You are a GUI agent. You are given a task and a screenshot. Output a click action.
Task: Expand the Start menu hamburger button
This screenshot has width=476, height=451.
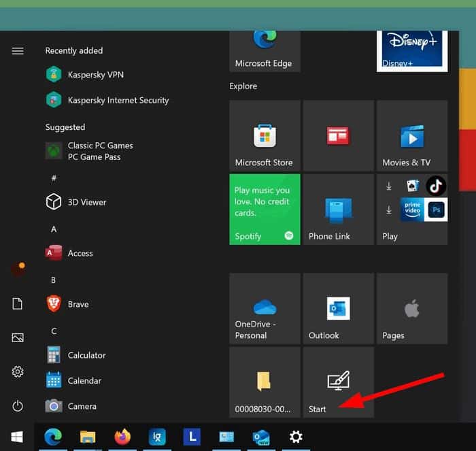coord(17,50)
